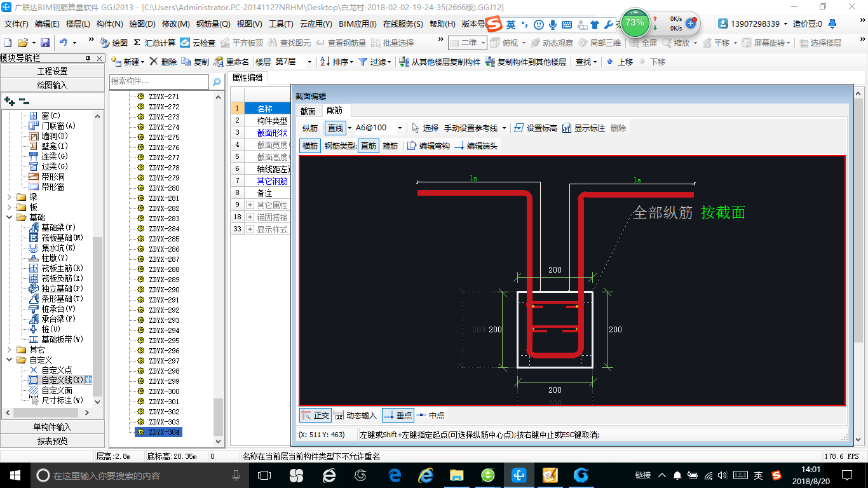Viewport: 868px width, 488px height.
Task: Click 工程设置 navigation button
Action: point(52,71)
